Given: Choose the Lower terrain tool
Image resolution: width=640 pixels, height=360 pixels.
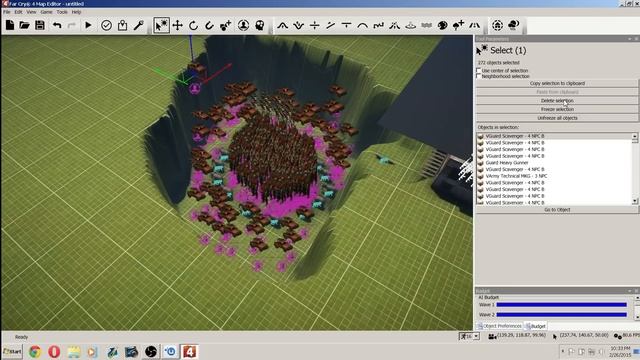Looking at the screenshot, I should point(298,25).
